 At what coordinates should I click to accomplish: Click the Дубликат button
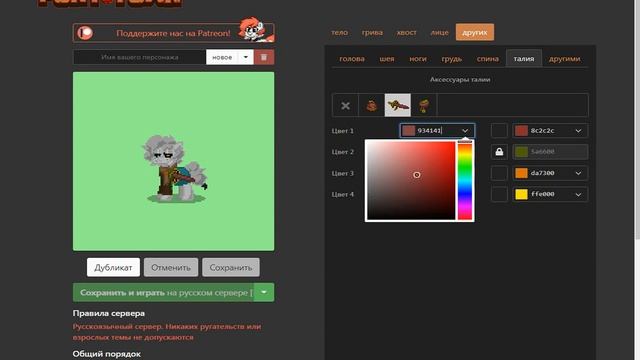pos(113,267)
